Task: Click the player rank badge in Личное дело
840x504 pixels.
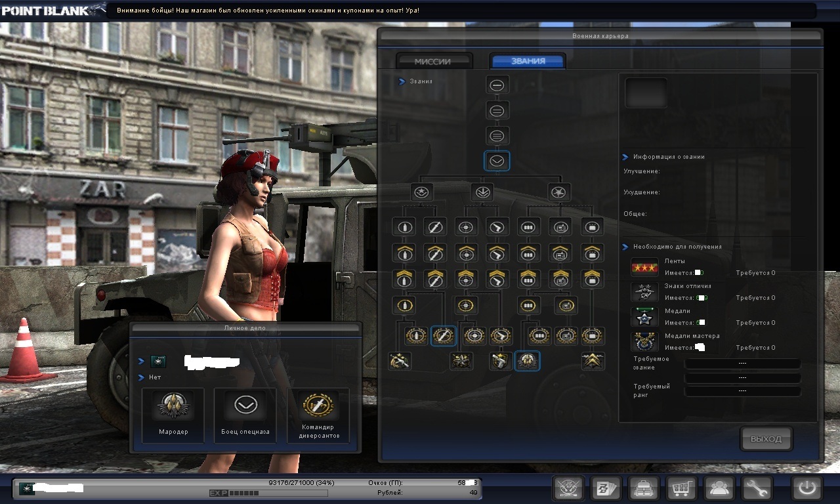Action: point(158,361)
